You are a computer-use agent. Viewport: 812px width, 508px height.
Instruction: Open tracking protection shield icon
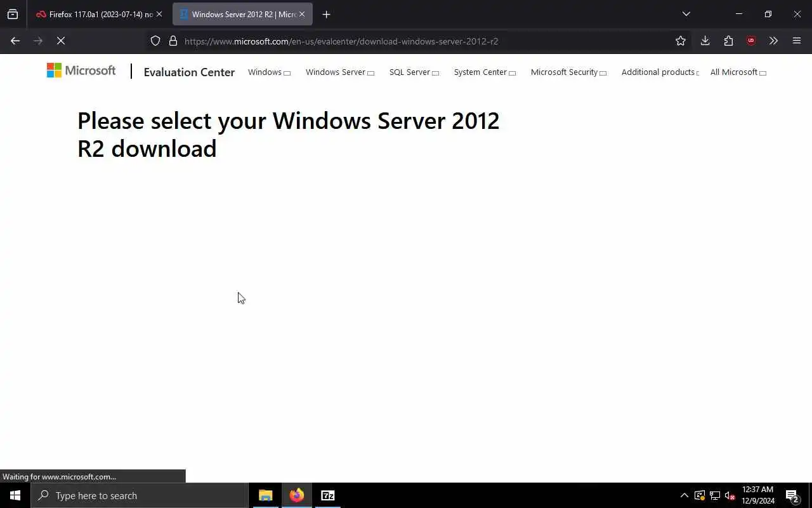tap(155, 41)
